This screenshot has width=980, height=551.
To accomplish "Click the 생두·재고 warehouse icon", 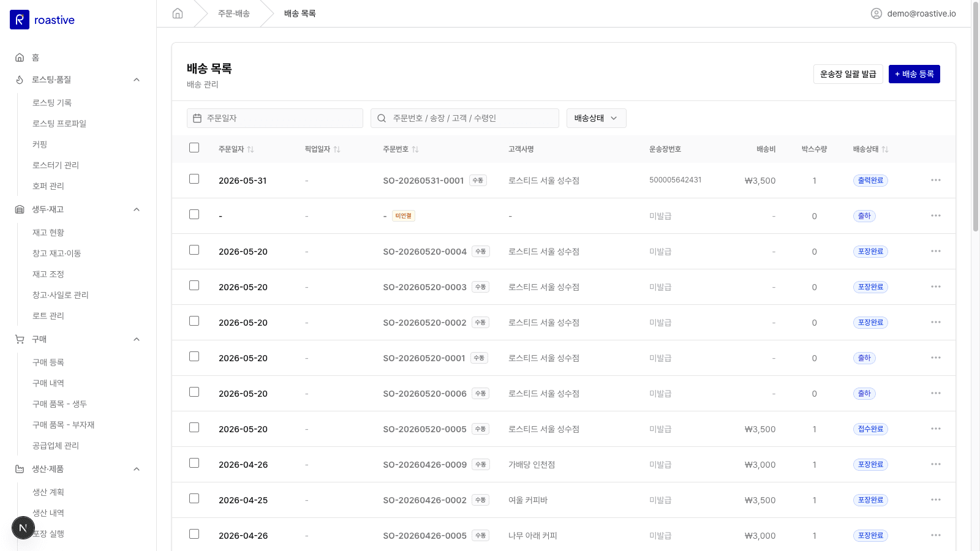I will pos(20,209).
